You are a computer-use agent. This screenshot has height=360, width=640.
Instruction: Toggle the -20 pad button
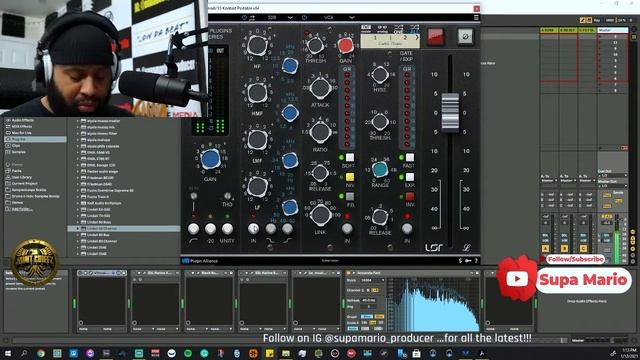[210, 229]
